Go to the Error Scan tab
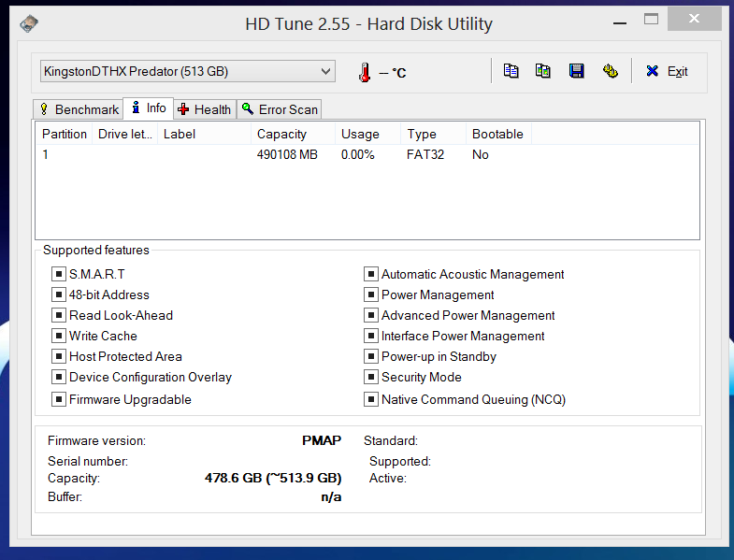 coord(280,109)
